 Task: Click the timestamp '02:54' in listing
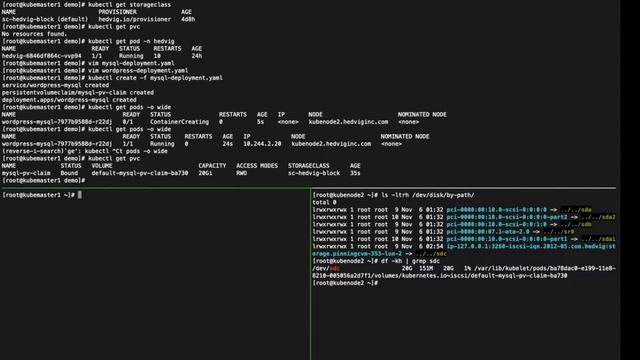[434, 247]
